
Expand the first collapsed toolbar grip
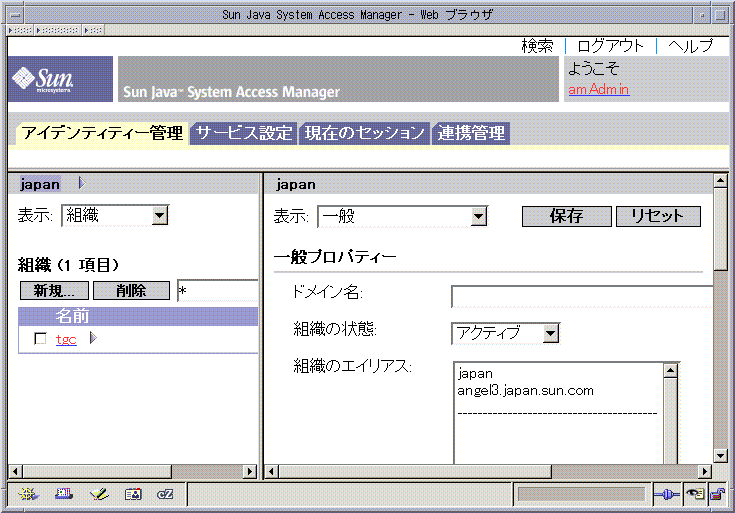pos(21,30)
